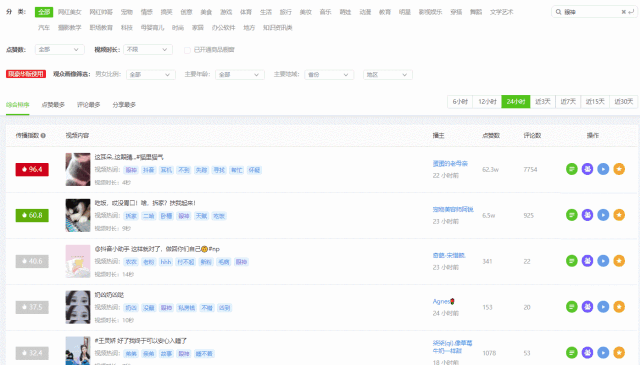Select the 近7天 time range
Viewport: 640px width, 365px height.
[x=568, y=101]
